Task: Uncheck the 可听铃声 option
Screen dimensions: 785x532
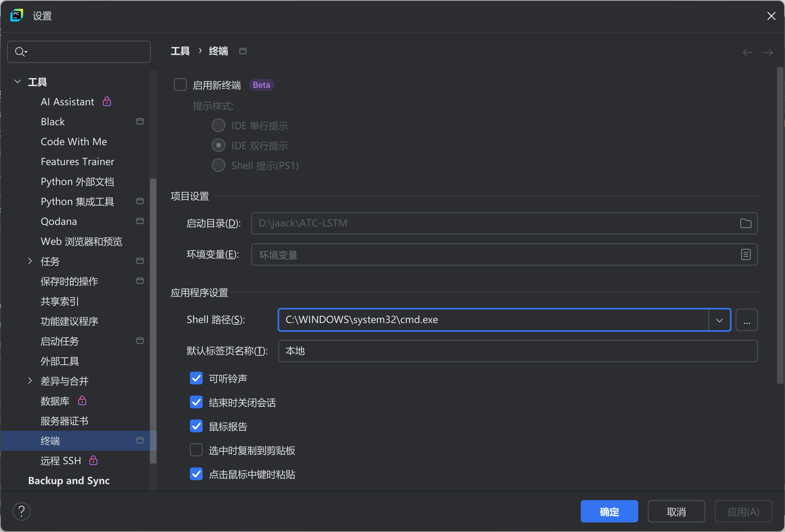Action: click(x=196, y=378)
